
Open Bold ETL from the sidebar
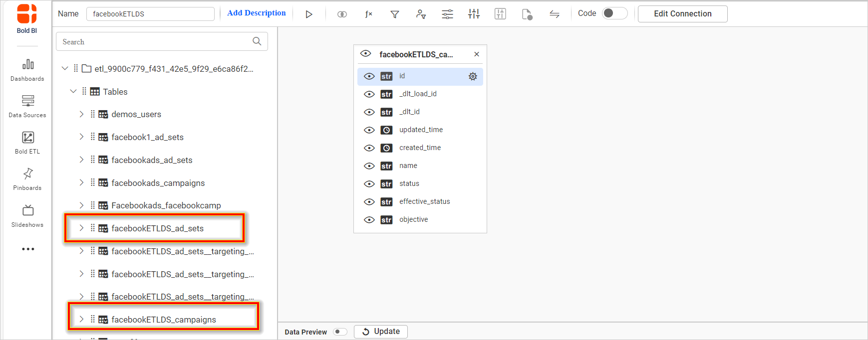tap(27, 143)
